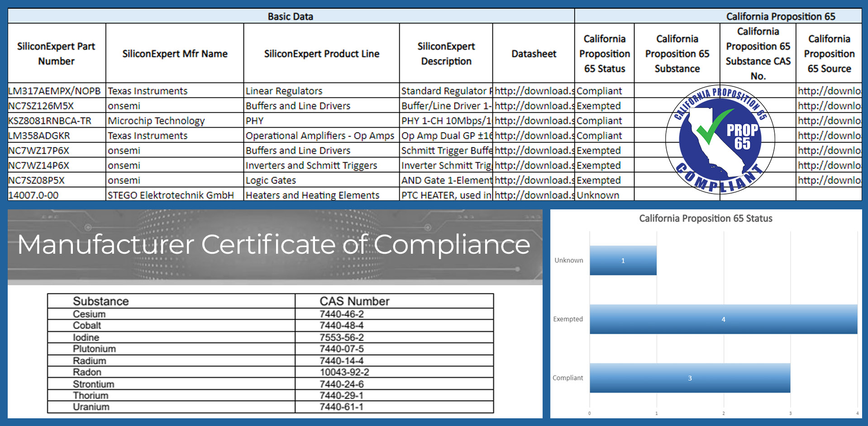Select part number NC7SZ126M5X cell

point(57,105)
